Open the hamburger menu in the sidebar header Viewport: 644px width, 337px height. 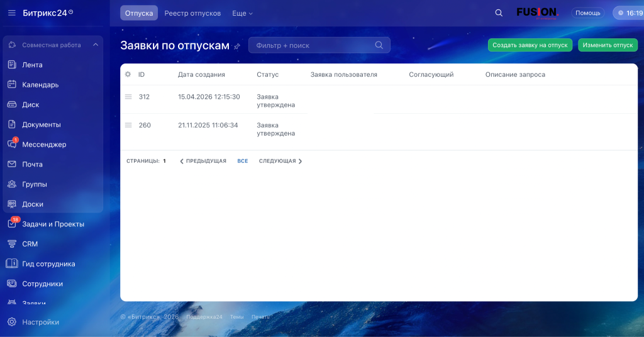pyautogui.click(x=11, y=13)
